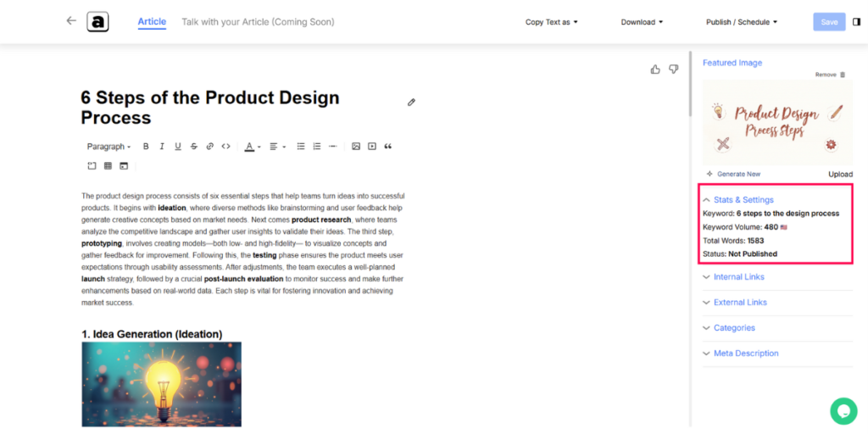
Task: Click the Save button
Action: (x=829, y=21)
